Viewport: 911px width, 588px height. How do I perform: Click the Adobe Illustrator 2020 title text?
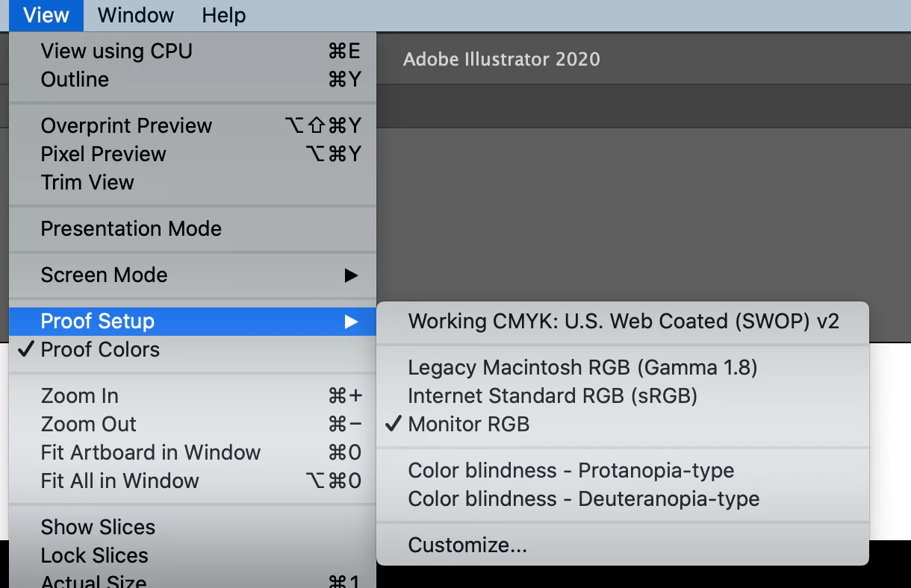(502, 60)
